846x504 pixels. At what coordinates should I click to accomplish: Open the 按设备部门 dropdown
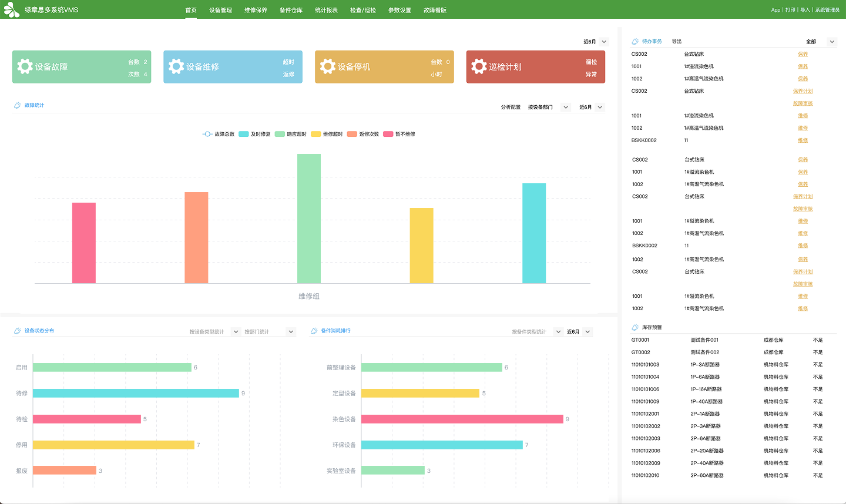pyautogui.click(x=549, y=107)
